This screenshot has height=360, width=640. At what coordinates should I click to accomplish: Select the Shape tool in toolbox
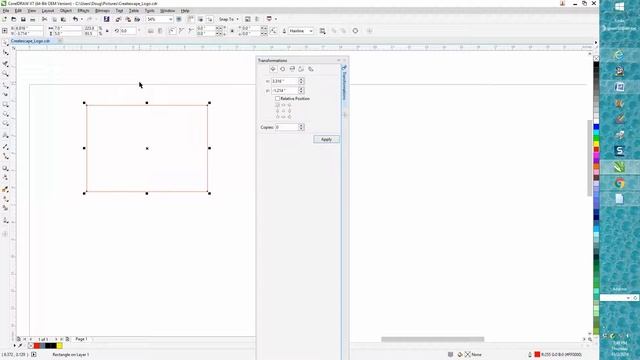click(x=5, y=53)
